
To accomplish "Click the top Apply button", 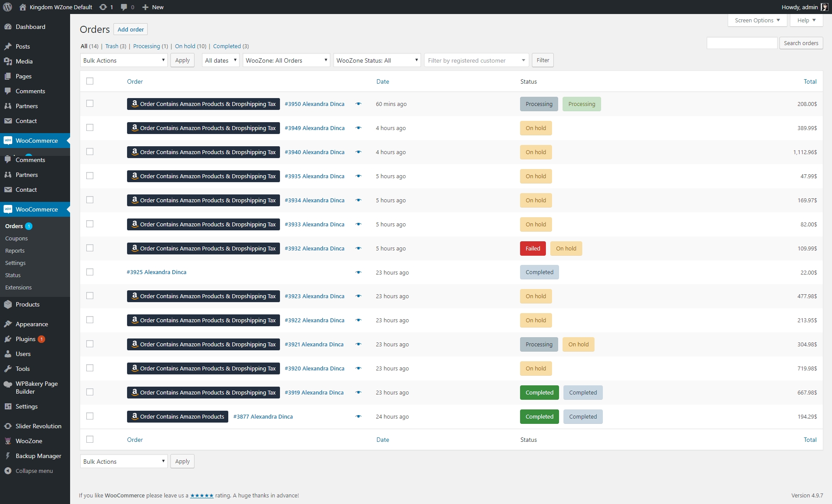I will point(182,60).
